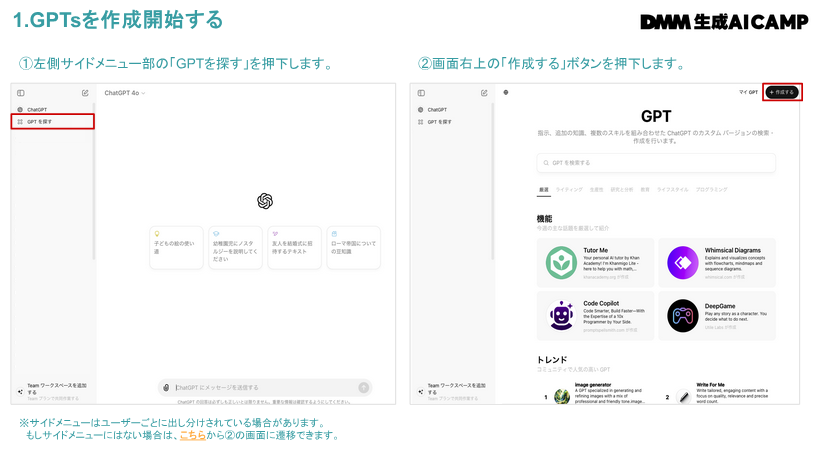Open the マイ GPT link
The height and width of the screenshot is (460, 820).
[x=747, y=92]
